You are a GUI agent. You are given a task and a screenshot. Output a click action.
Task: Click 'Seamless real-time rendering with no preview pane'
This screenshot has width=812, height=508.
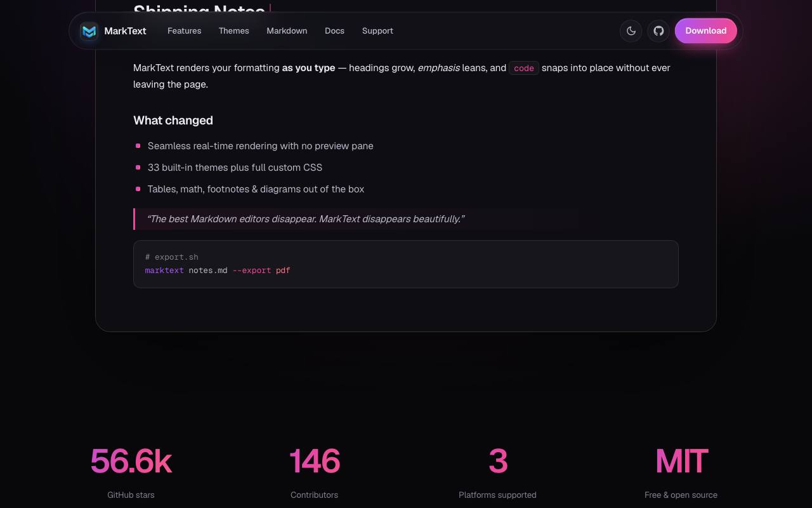[x=261, y=146]
